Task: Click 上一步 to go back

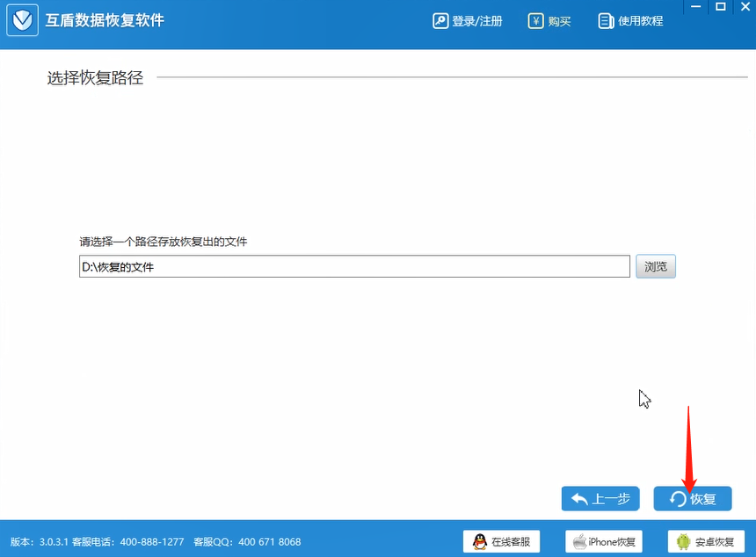Action: coord(600,498)
